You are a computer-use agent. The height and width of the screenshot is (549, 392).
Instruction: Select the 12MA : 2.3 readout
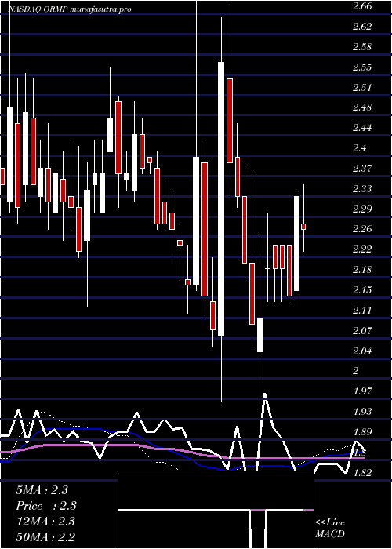45,522
